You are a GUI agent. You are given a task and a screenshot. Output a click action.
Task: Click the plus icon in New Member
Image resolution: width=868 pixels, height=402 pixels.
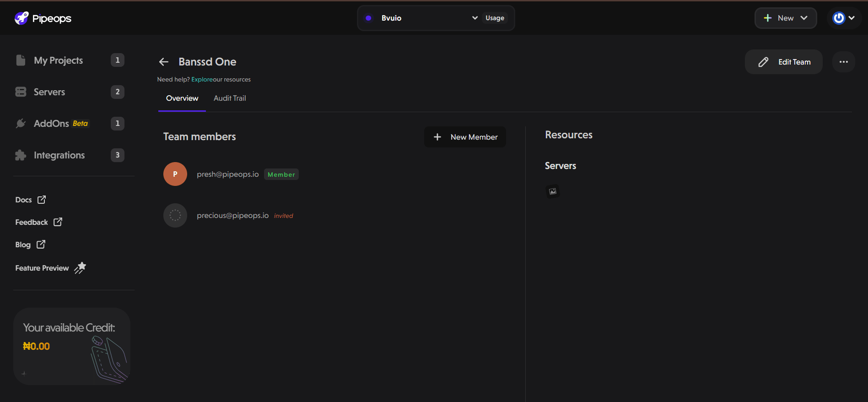click(x=437, y=137)
